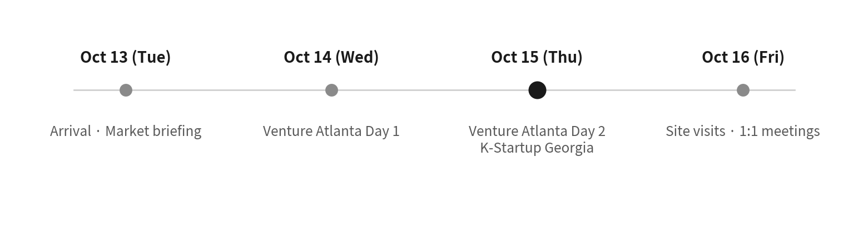Click the word Arrival under Oct 13

coord(71,132)
